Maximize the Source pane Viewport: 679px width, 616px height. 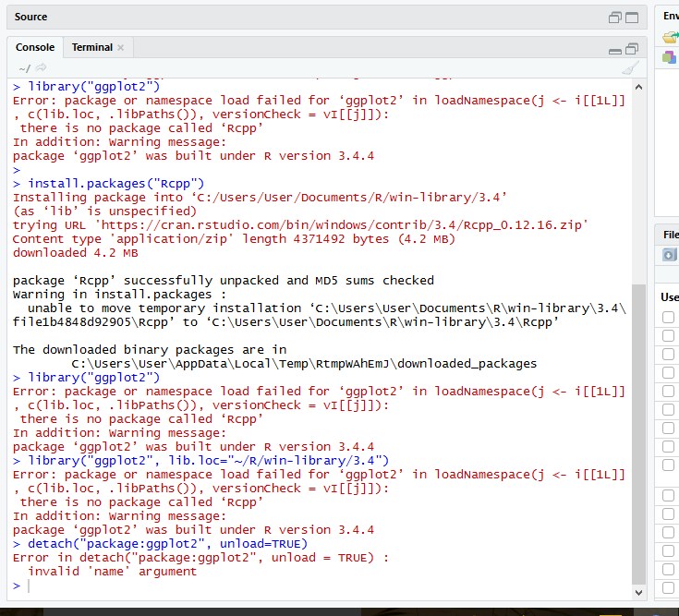632,18
